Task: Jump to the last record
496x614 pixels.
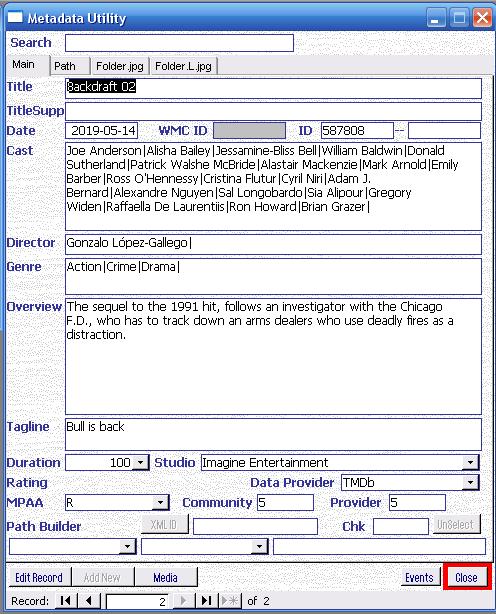Action: click(x=206, y=601)
